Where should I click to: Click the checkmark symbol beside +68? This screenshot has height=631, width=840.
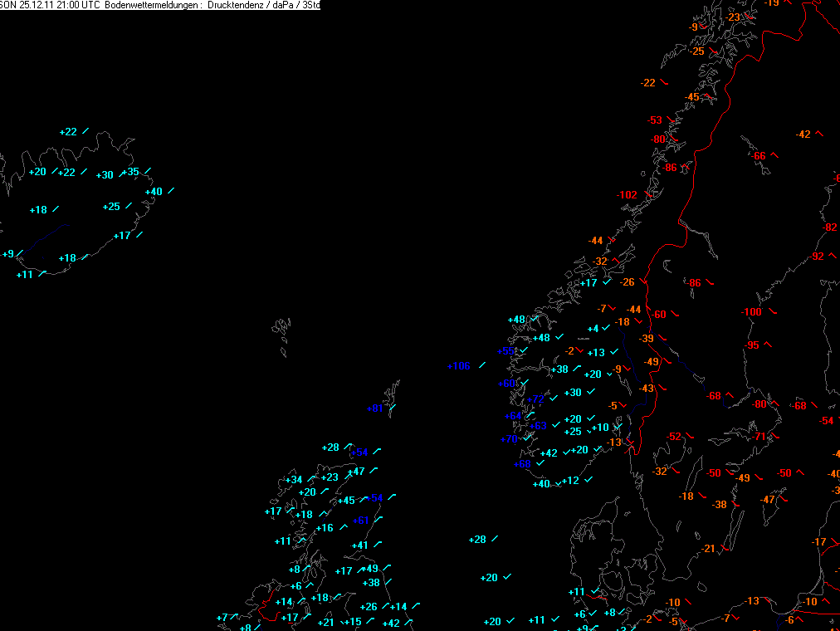tap(540, 462)
